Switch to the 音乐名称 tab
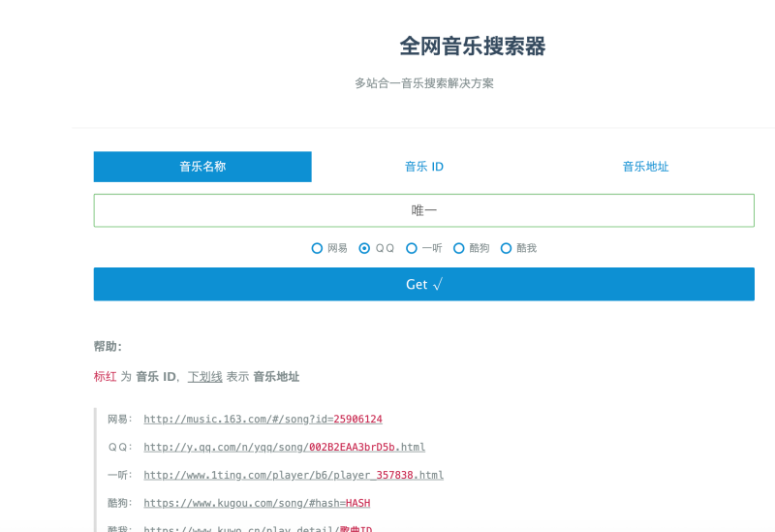The image size is (775, 532). pos(202,167)
